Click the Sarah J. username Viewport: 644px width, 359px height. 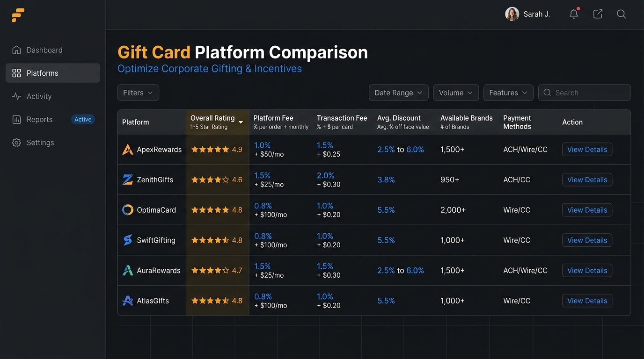point(536,14)
